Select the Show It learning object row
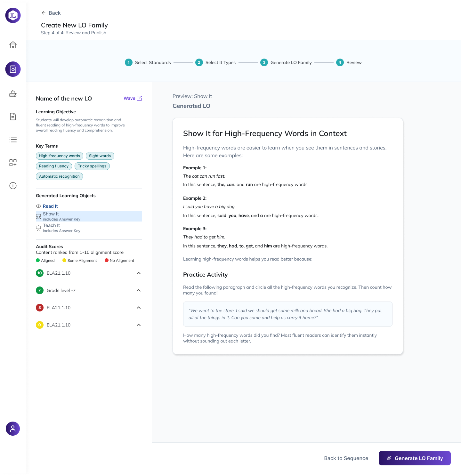The image size is (461, 476). pyautogui.click(x=89, y=216)
